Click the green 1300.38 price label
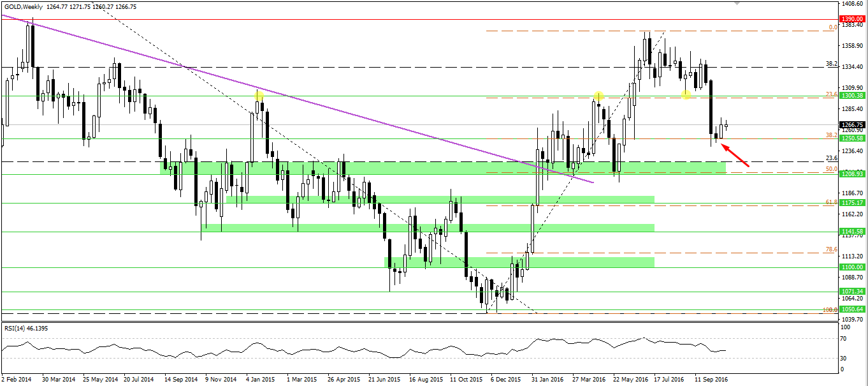 852,96
